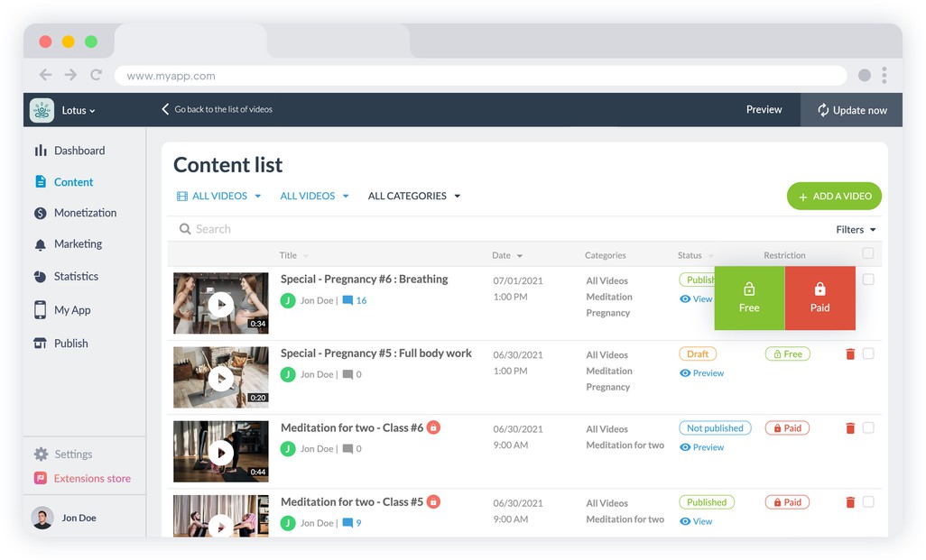926x560 pixels.
Task: Click comments icon on Pregnancy #6 video
Action: [x=348, y=301]
